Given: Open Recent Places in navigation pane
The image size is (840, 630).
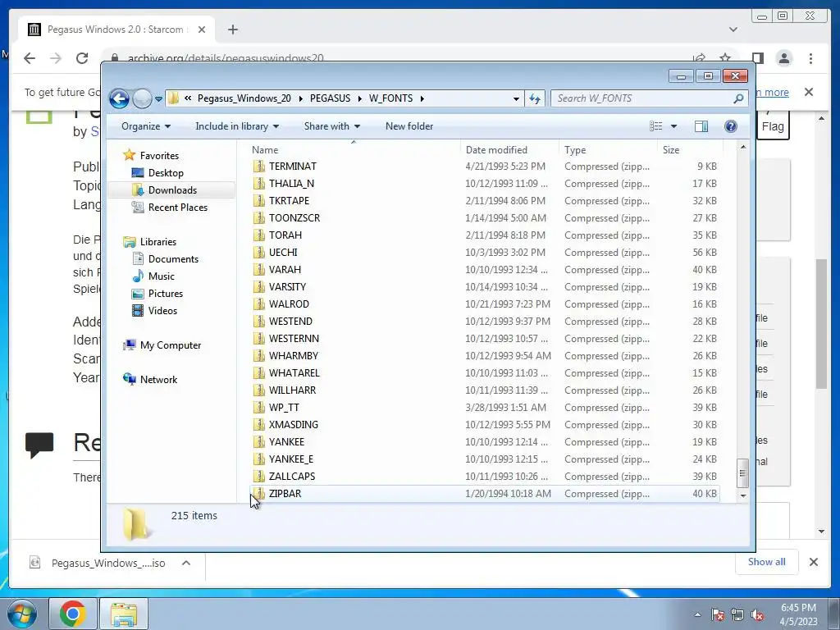Looking at the screenshot, I should (177, 208).
